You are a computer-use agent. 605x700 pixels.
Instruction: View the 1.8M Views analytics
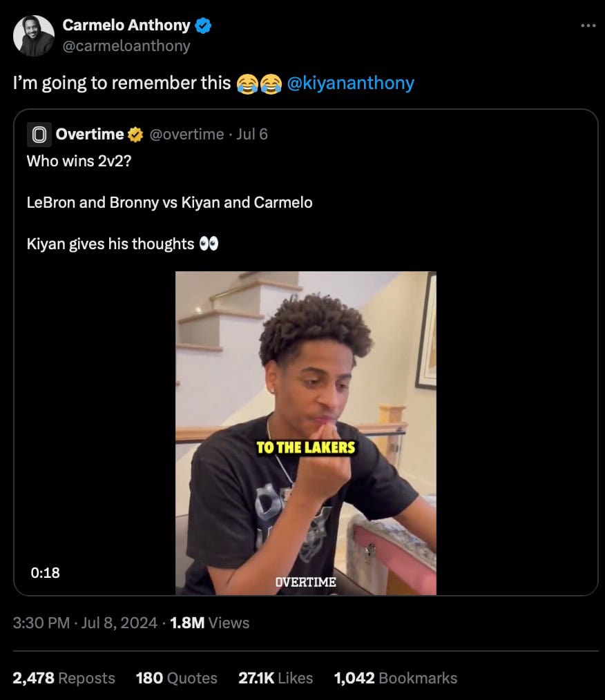pyautogui.click(x=209, y=623)
